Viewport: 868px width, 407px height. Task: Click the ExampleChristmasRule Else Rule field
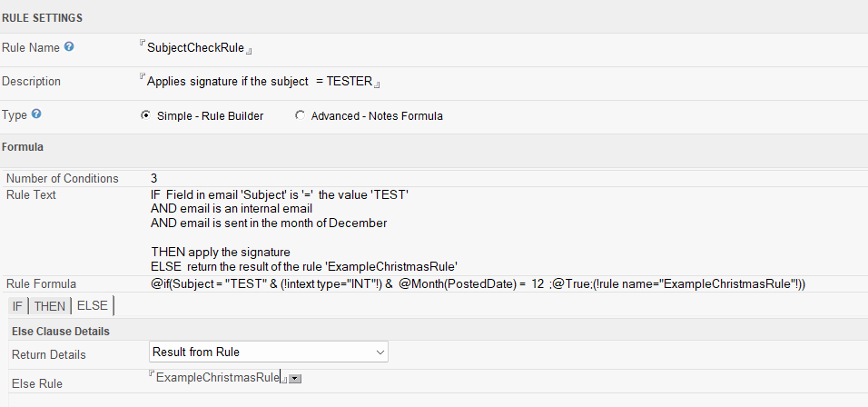[x=217, y=377]
